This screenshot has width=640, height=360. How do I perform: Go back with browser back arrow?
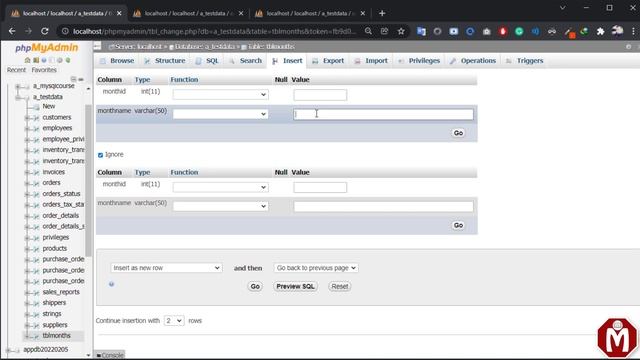[x=12, y=31]
